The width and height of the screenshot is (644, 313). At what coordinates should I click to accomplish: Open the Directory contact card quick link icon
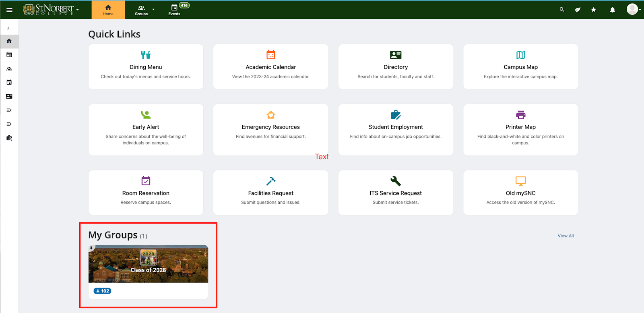tap(396, 55)
